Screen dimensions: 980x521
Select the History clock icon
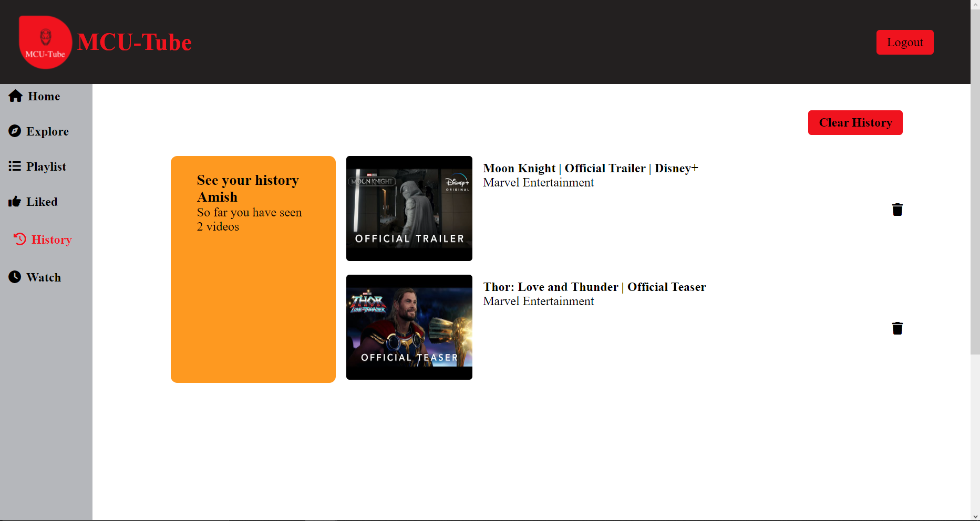click(x=20, y=239)
